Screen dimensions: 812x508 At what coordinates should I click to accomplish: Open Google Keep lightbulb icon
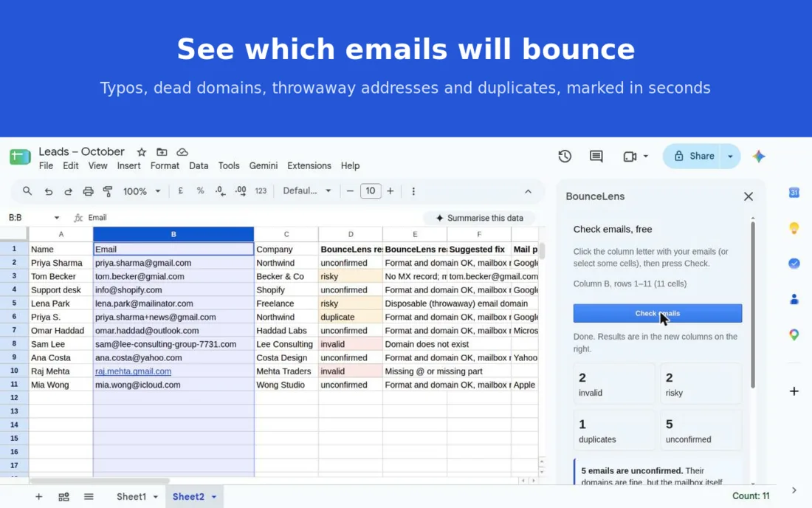tap(794, 228)
